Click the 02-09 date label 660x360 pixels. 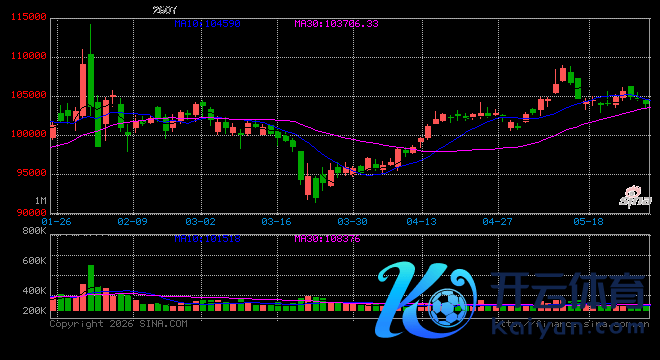132,221
